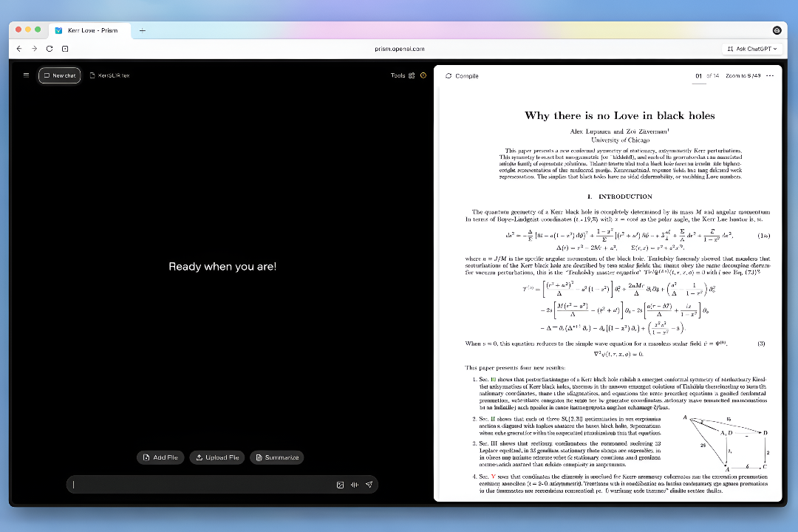
Task: Select the KerrSLIR.tex file tab
Action: [x=109, y=75]
